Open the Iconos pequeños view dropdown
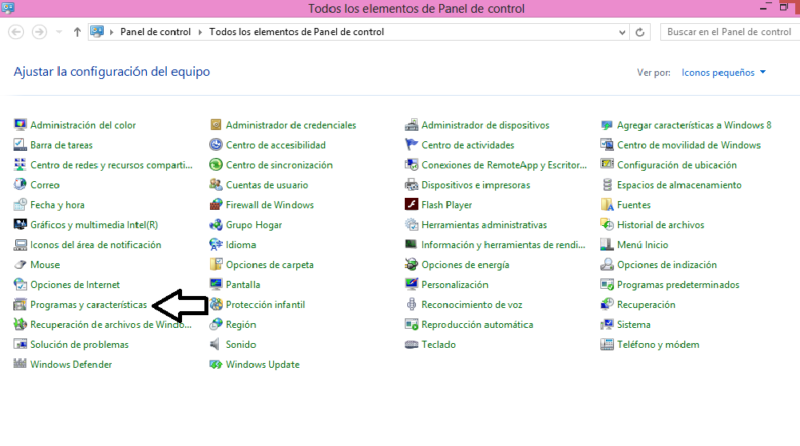This screenshot has height=446, width=800. pos(723,72)
